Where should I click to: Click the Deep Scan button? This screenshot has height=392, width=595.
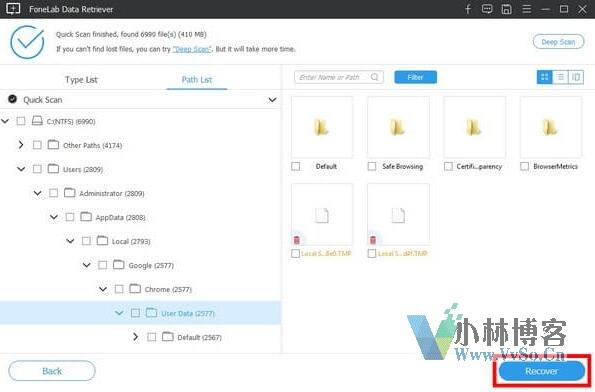point(558,42)
